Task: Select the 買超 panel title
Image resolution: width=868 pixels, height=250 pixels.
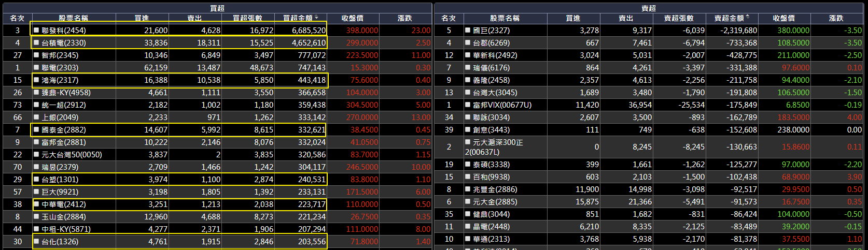Action: [217, 8]
